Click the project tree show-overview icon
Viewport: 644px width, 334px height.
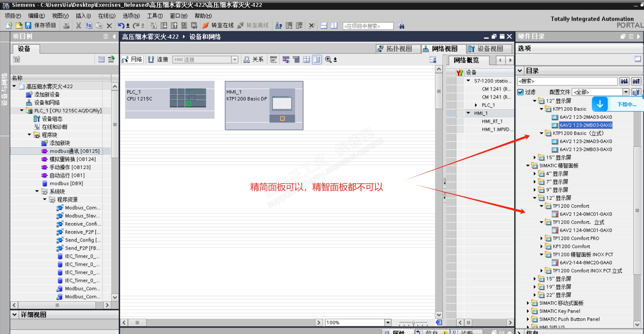click(101, 59)
